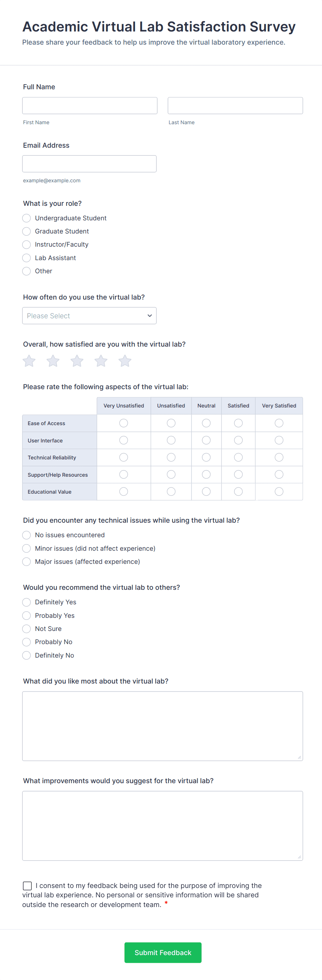This screenshot has width=322, height=980.
Task: Choose "Definitely Yes" for recommending the lab
Action: (26, 602)
